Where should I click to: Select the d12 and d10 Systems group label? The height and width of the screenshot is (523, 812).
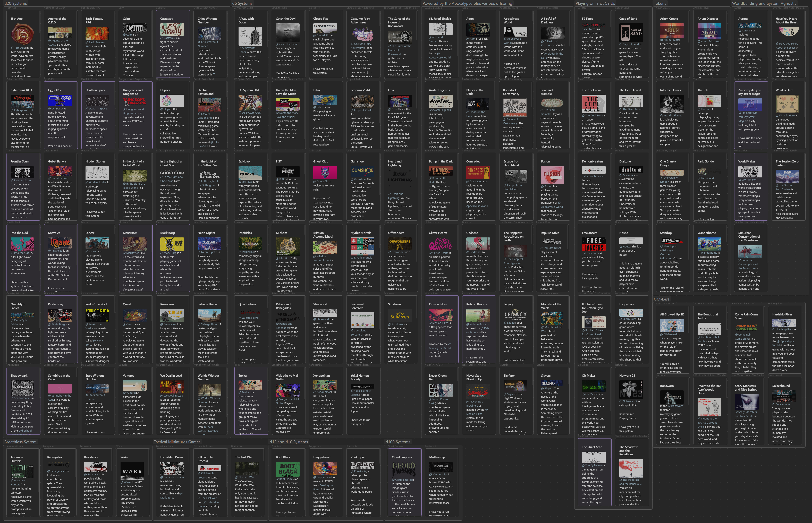click(x=289, y=442)
